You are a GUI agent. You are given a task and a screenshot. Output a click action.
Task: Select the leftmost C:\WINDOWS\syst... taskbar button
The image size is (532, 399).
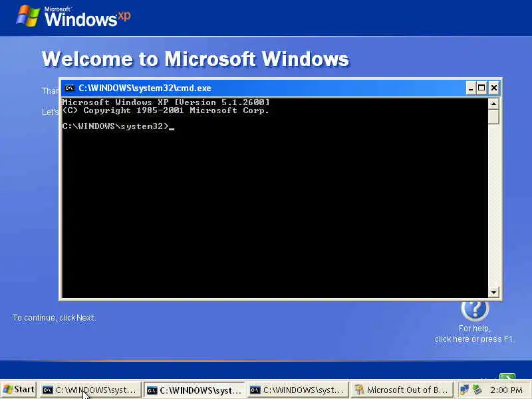point(90,390)
